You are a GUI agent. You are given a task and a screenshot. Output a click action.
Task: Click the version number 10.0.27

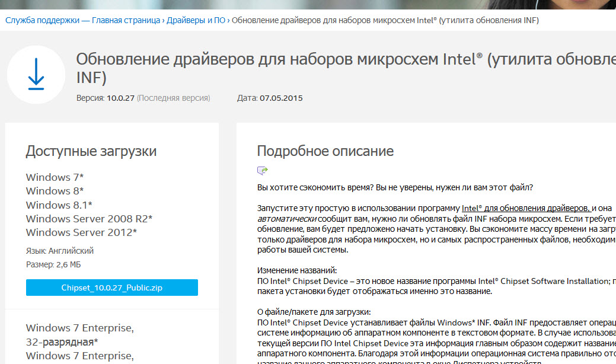120,98
